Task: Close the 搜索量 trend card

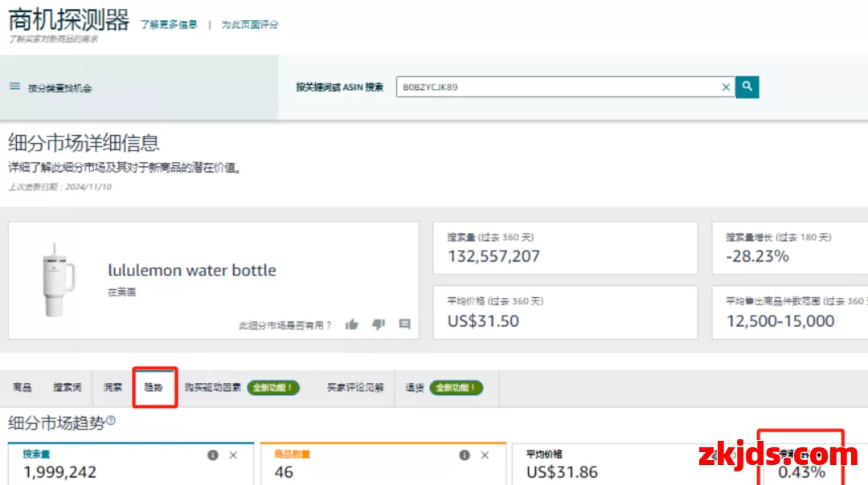Action: [233, 455]
